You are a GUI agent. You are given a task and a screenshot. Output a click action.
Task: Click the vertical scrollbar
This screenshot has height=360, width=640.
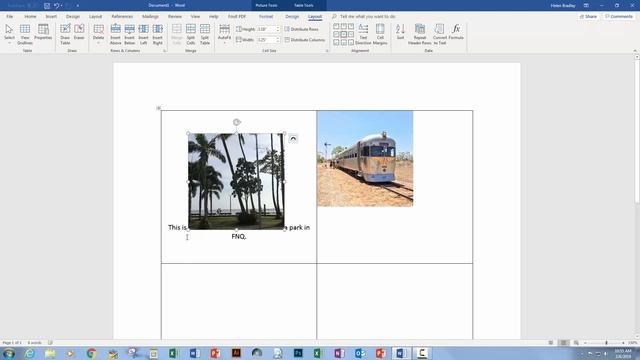(x=637, y=196)
